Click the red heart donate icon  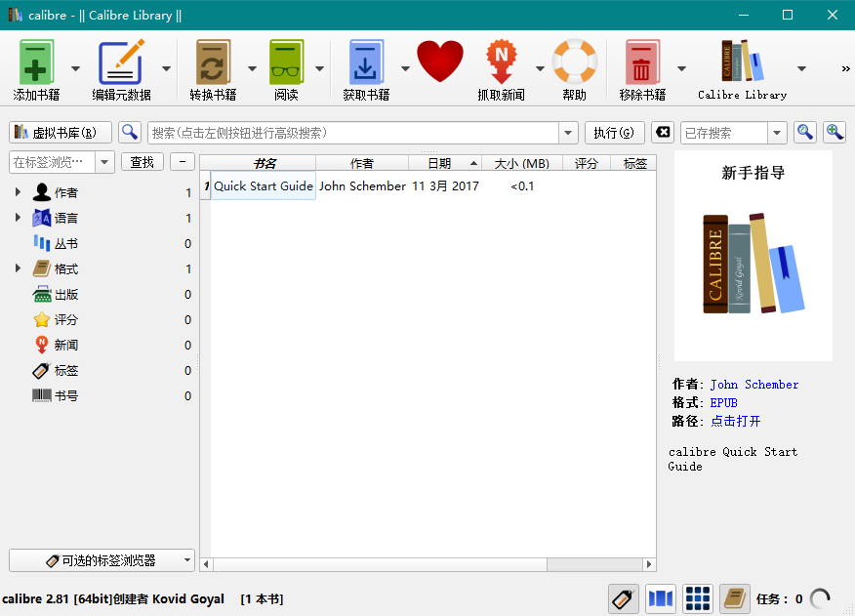[x=440, y=62]
